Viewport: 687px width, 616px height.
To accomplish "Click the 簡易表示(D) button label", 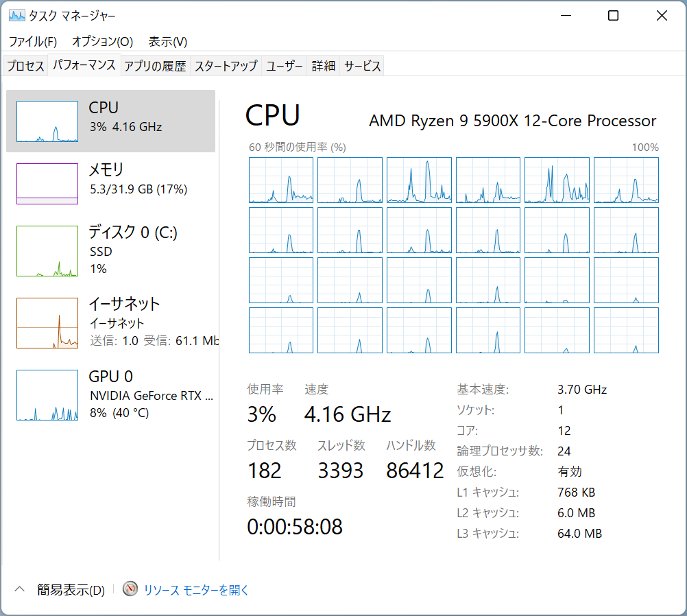I will (x=71, y=590).
